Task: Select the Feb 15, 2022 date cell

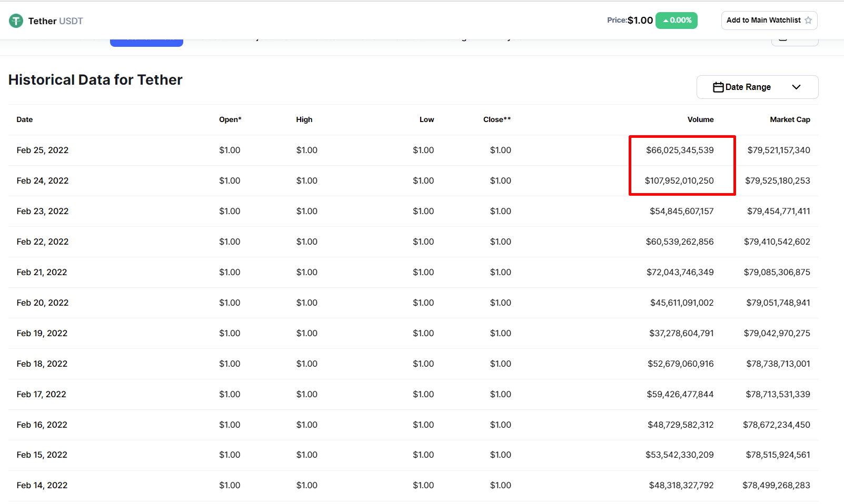Action: tap(42, 455)
